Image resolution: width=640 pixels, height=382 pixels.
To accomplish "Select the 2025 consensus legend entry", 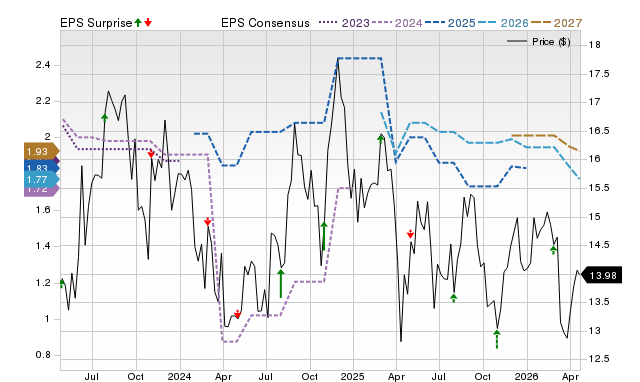I will coord(451,23).
